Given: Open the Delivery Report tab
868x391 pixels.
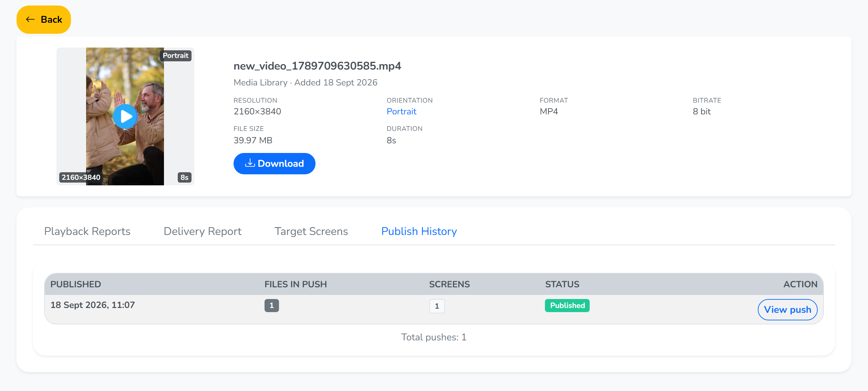Looking at the screenshot, I should tap(203, 231).
